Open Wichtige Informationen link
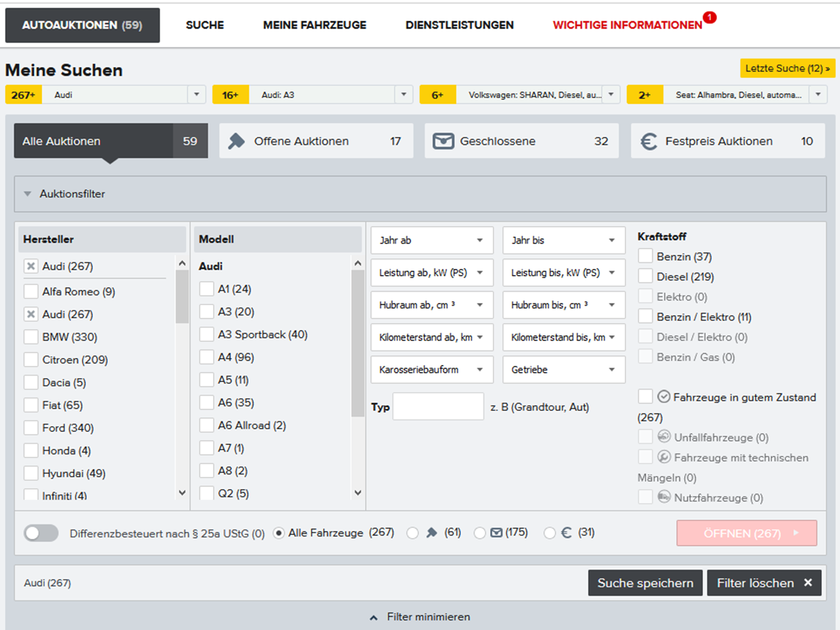Image resolution: width=840 pixels, height=630 pixels. pyautogui.click(x=627, y=25)
